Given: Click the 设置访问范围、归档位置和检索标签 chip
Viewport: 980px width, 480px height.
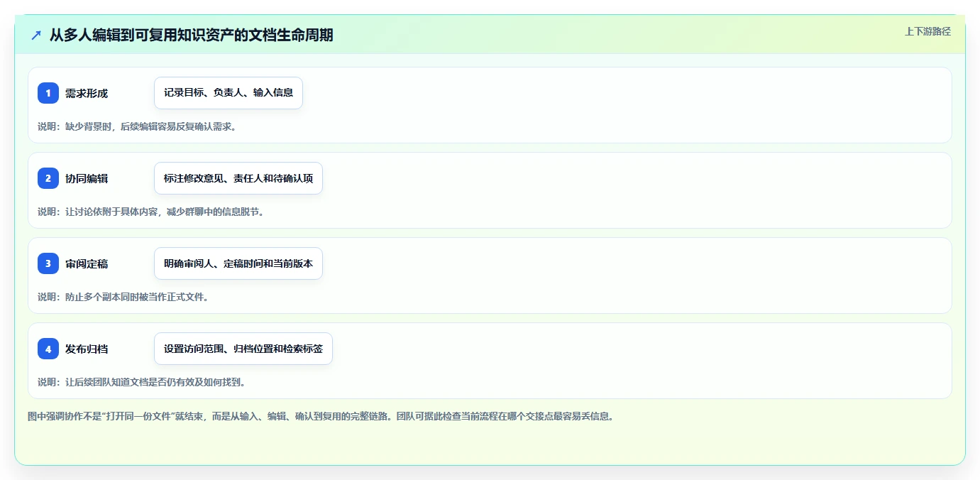Looking at the screenshot, I should (x=243, y=349).
